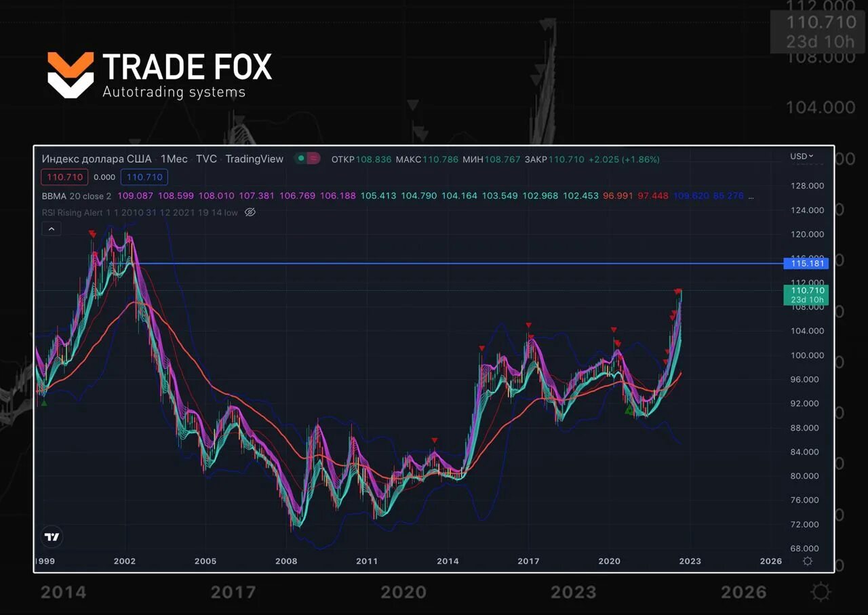Toggle the market status switch next to TradingView
This screenshot has width=868, height=615.
(x=307, y=159)
